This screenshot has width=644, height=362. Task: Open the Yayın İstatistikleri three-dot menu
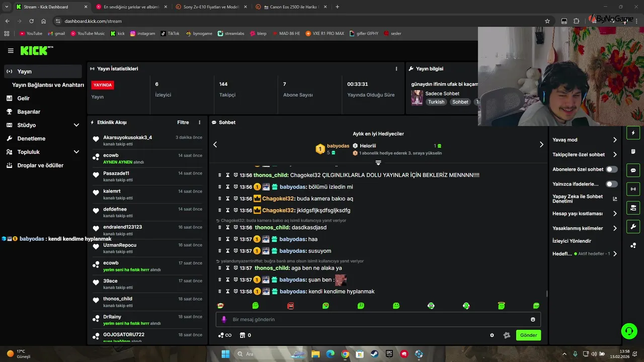click(x=396, y=69)
